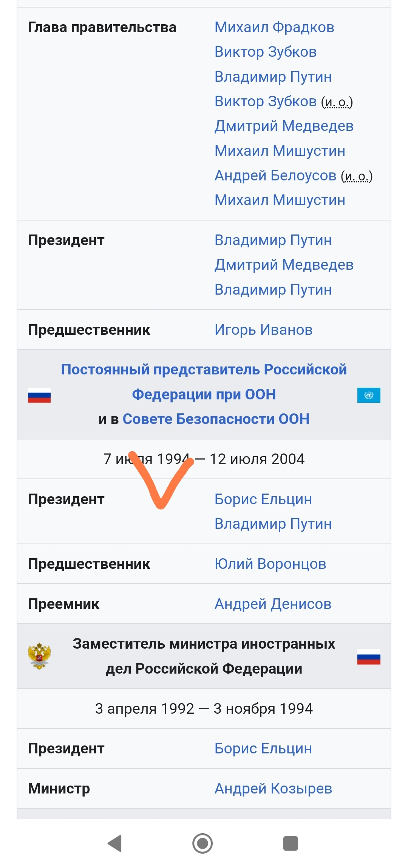
Task: Tap the Russian coat of arms emblem
Action: [39, 656]
